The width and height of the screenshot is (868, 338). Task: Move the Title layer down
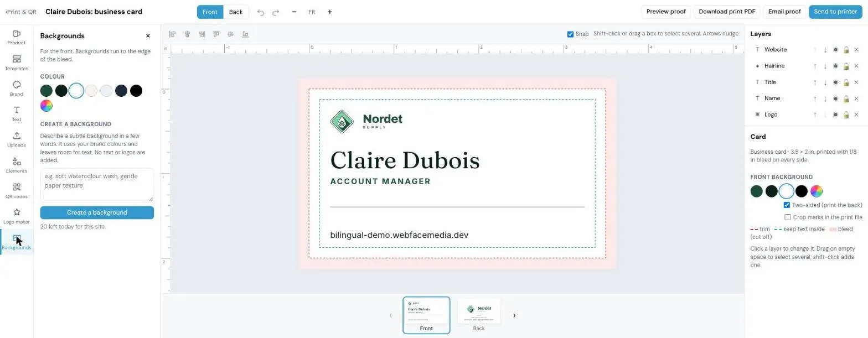click(x=825, y=82)
